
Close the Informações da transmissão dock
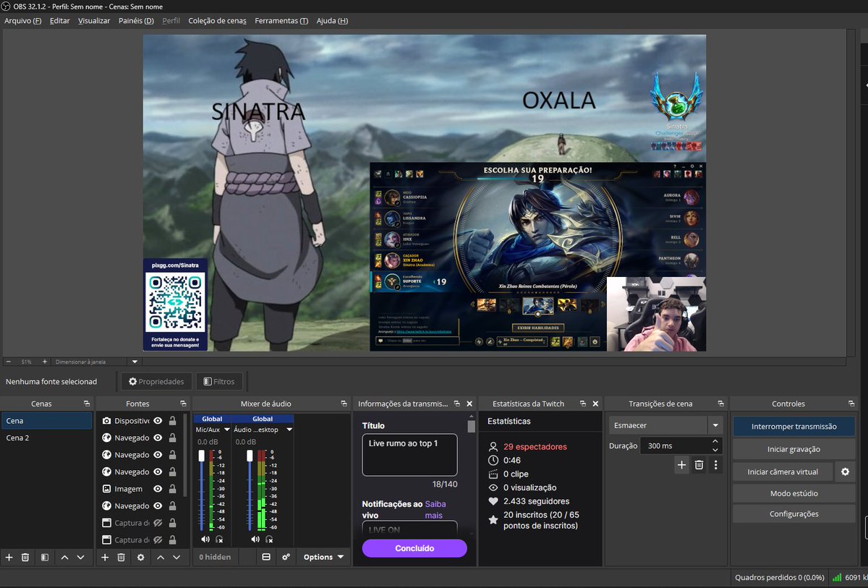(x=469, y=404)
